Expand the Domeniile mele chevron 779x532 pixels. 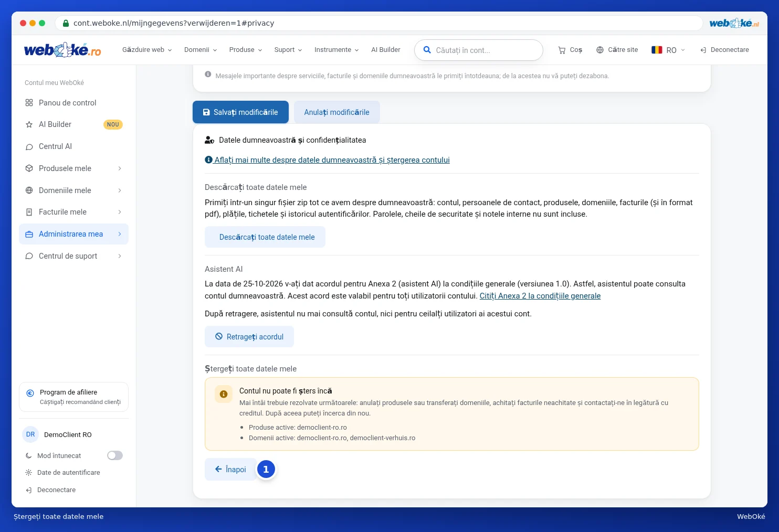[x=120, y=190]
